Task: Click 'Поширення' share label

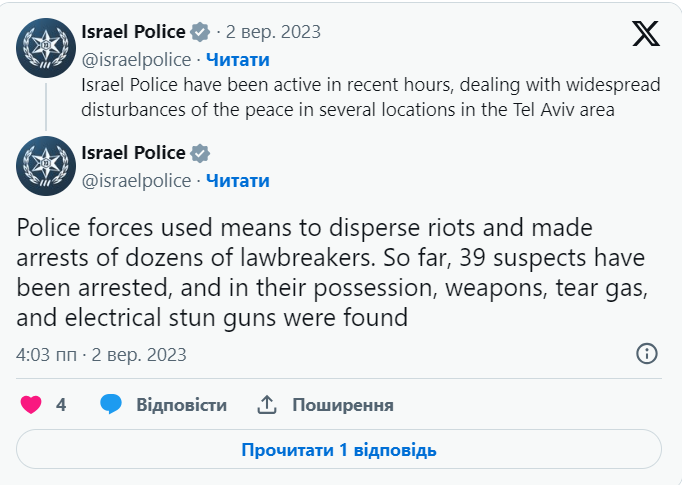Action: (342, 405)
